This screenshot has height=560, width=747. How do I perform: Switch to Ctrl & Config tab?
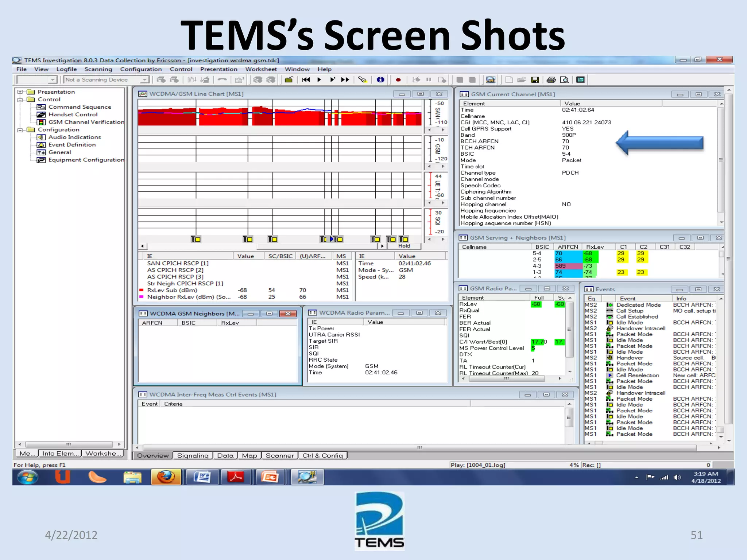click(x=322, y=456)
